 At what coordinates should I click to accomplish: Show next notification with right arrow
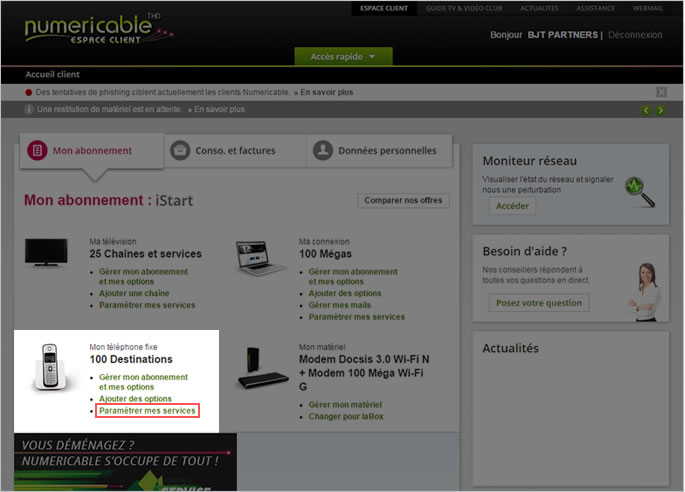click(660, 110)
